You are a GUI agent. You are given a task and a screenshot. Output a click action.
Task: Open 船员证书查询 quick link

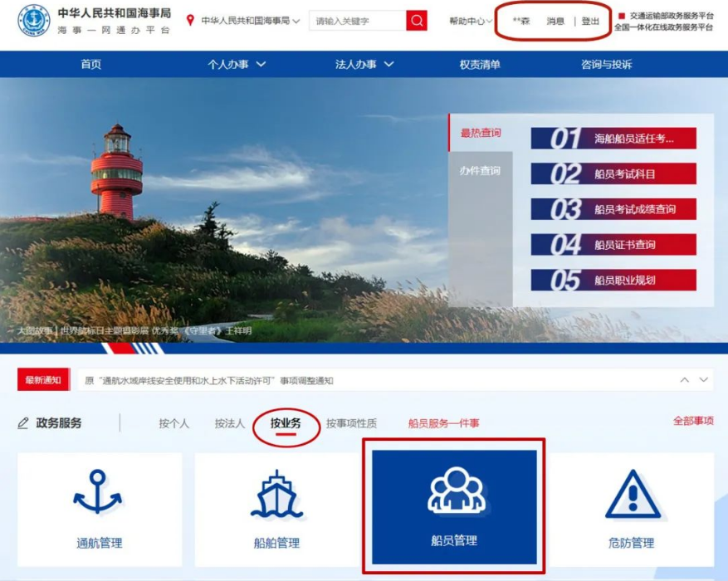613,245
